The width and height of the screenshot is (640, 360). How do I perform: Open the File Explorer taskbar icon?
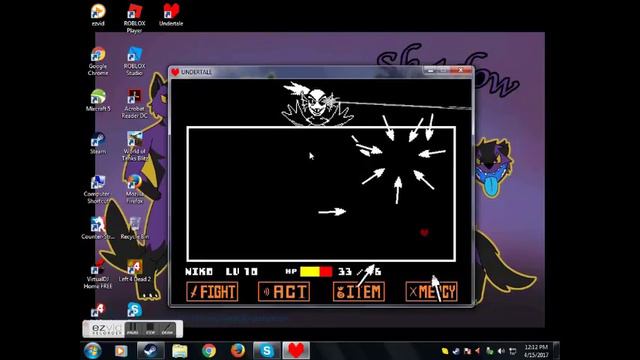pos(180,351)
